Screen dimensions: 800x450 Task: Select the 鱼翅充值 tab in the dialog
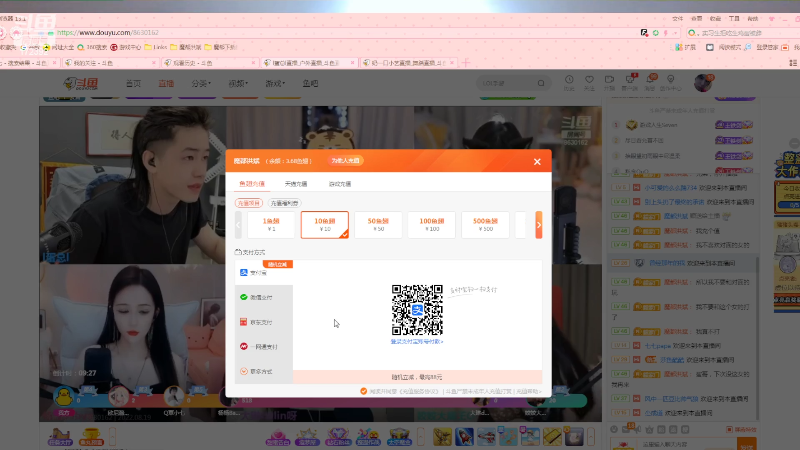pos(252,184)
